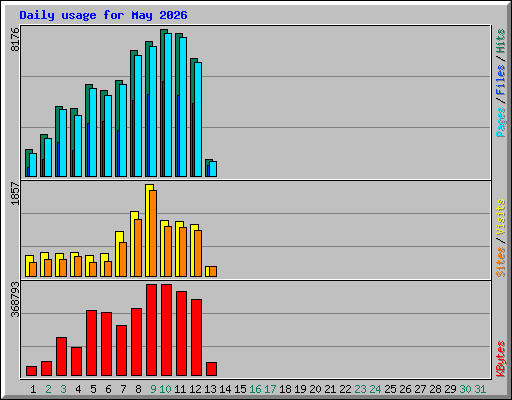Select day 21 on the x-axis
This screenshot has width=512, height=400.
(330, 389)
